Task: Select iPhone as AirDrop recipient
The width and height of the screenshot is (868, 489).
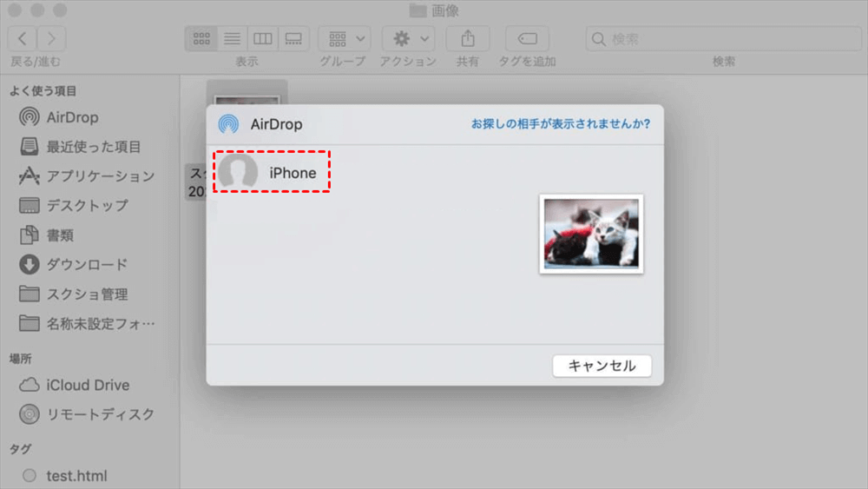Action: [x=273, y=173]
